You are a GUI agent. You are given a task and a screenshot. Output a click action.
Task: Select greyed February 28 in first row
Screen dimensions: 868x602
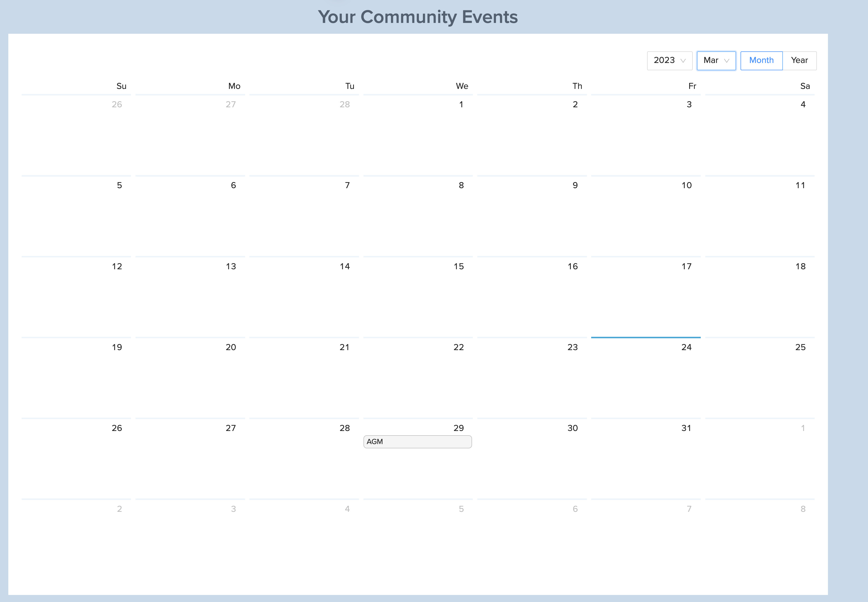pyautogui.click(x=304, y=135)
